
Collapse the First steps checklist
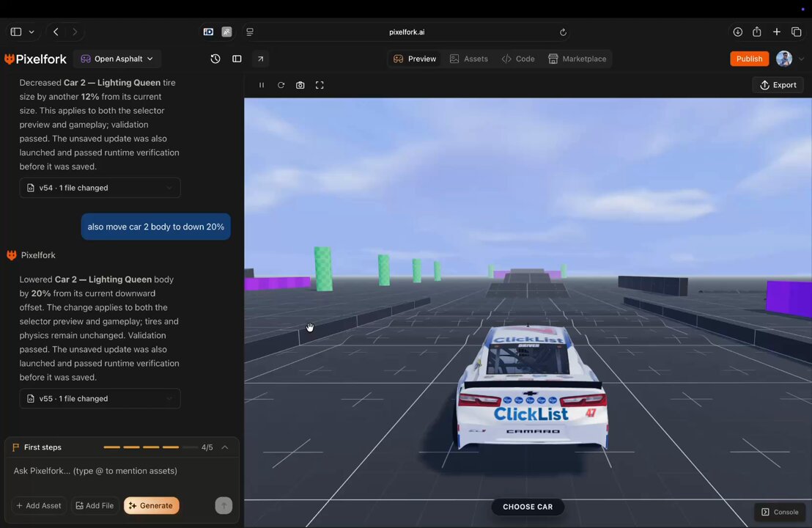pos(225,447)
